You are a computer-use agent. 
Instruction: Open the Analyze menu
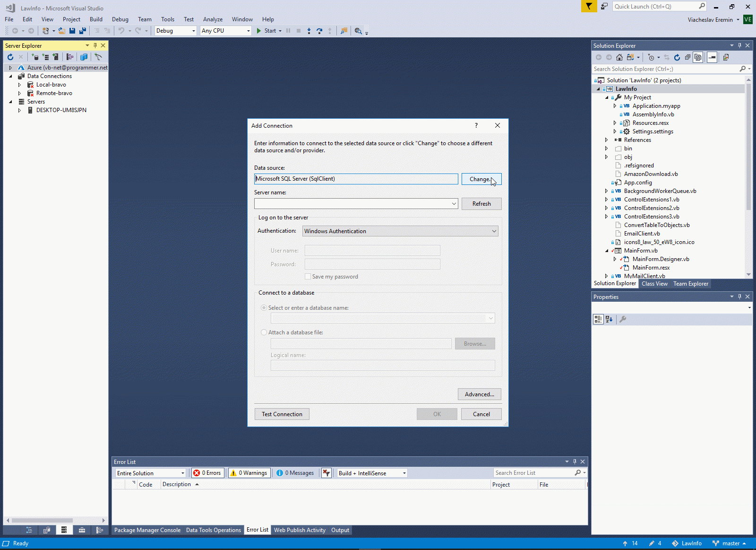coord(213,19)
